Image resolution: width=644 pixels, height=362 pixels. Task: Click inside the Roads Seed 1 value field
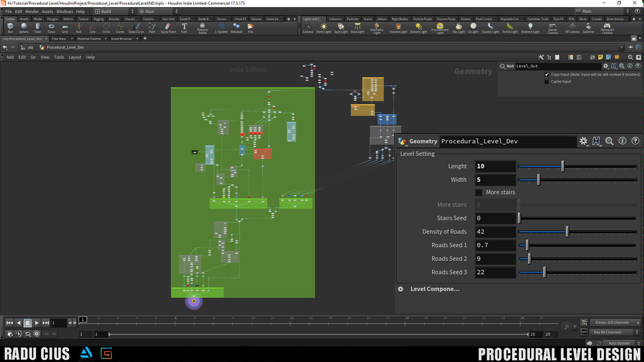pyautogui.click(x=496, y=245)
